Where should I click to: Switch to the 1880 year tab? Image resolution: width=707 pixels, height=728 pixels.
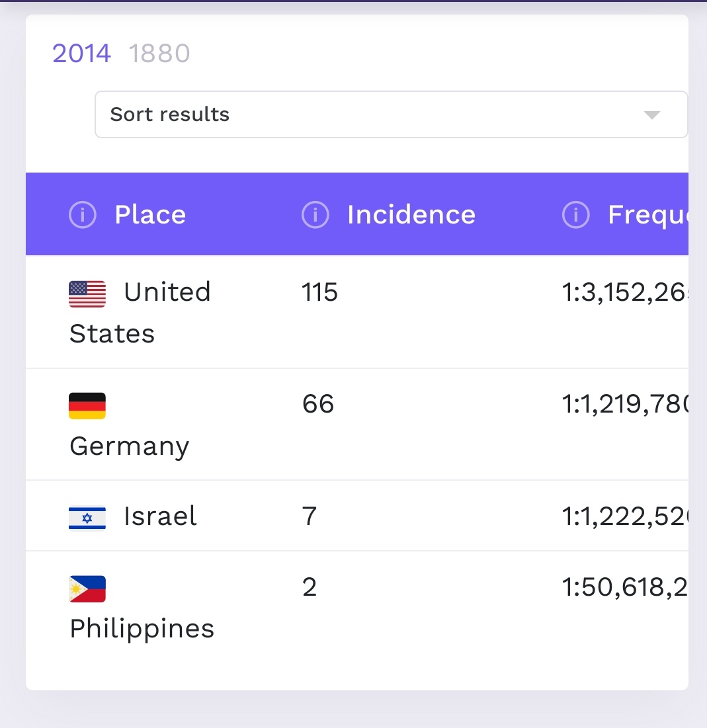[x=159, y=54]
